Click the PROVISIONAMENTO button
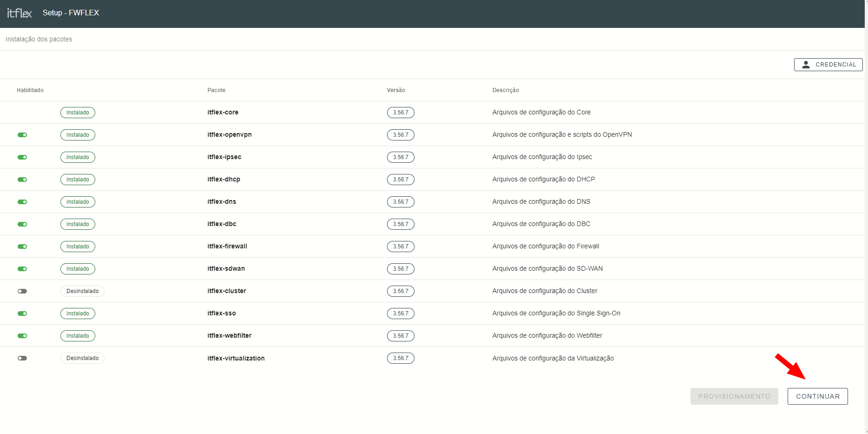The width and height of the screenshot is (868, 434). (x=734, y=396)
